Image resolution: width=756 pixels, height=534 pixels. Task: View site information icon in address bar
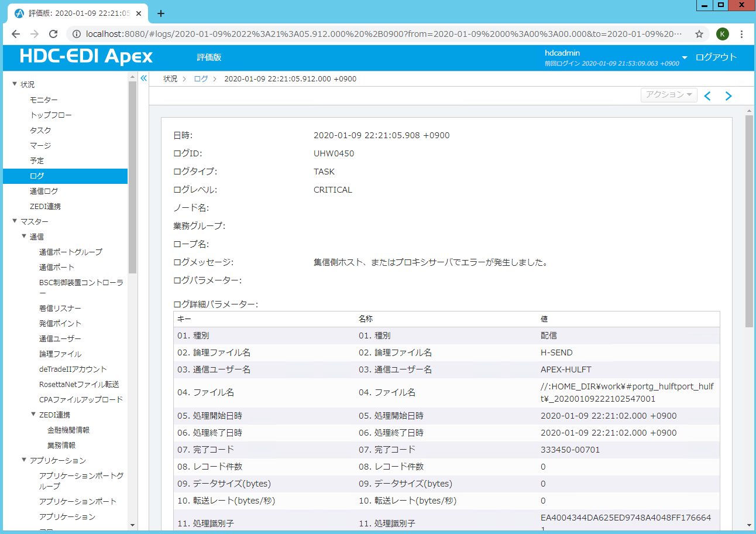[77, 34]
